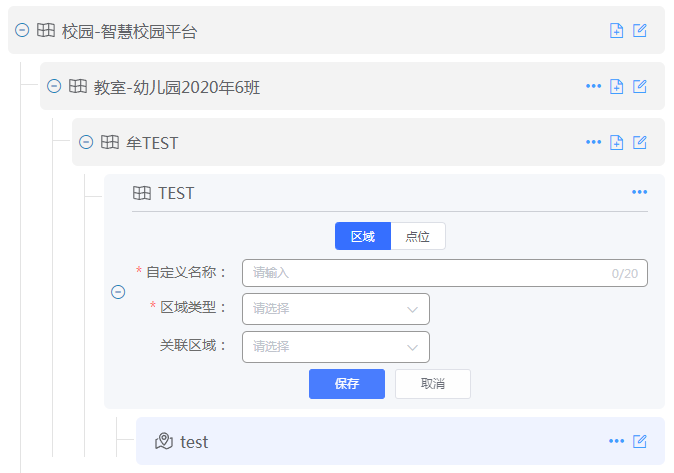This screenshot has height=473, width=674.
Task: Click edit icon on 校园-智慧校园平台 row
Action: click(640, 31)
